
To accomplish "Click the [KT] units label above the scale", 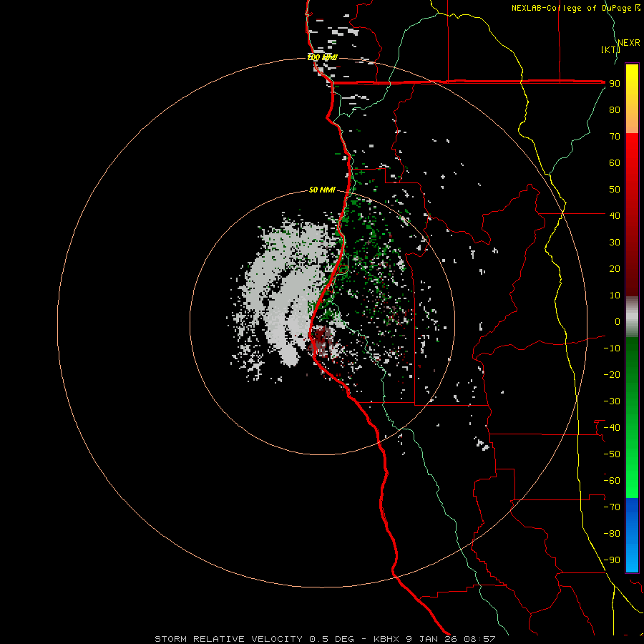I will [610, 49].
